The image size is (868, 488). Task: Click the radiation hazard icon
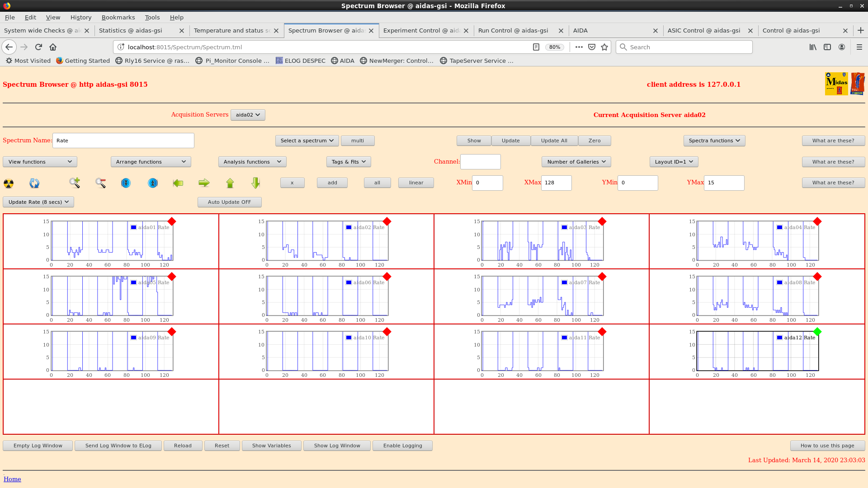pos(9,183)
